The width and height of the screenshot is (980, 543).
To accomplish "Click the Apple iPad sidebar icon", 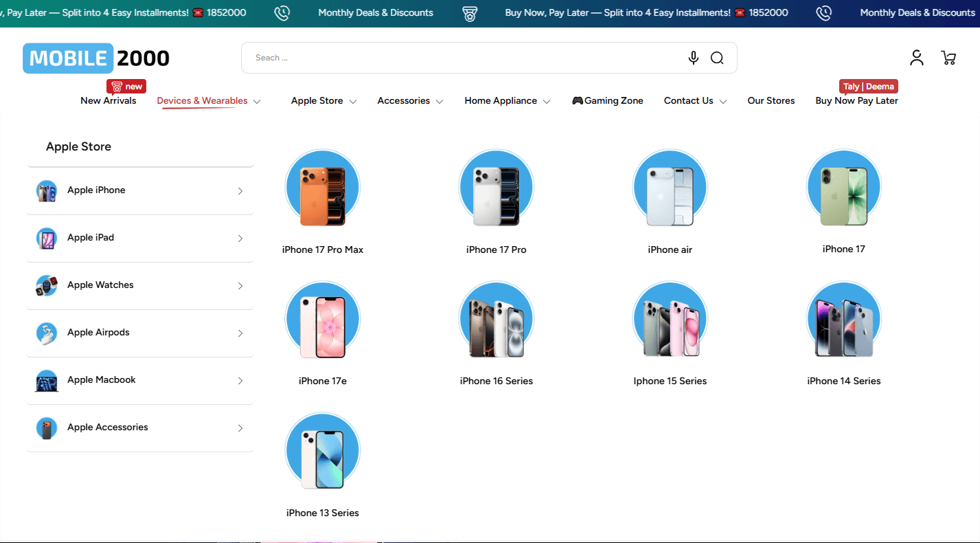I will point(47,239).
